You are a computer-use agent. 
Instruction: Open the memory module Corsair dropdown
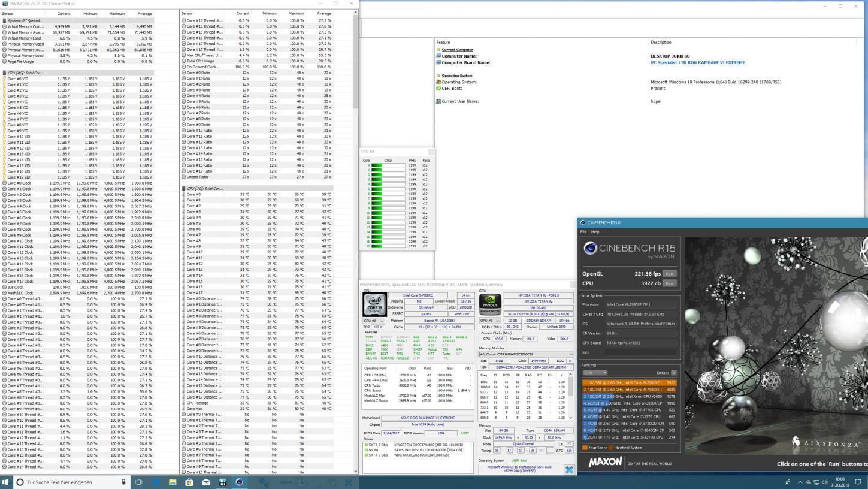526,354
